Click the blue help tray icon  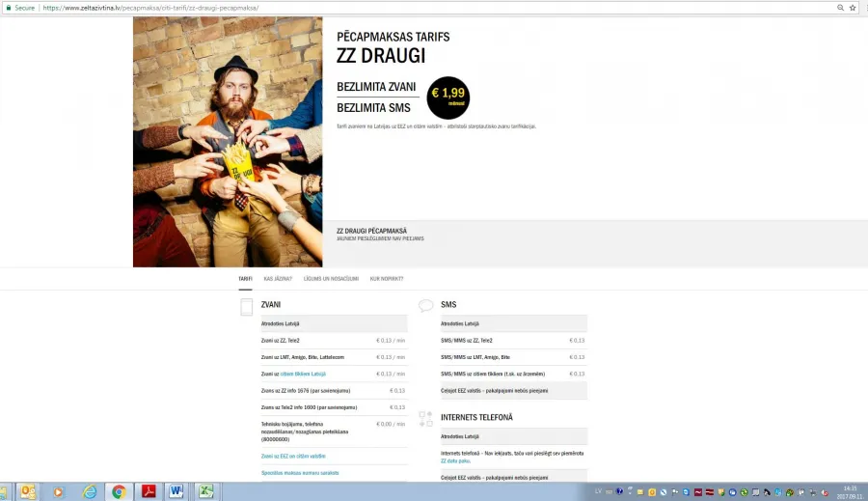(619, 491)
